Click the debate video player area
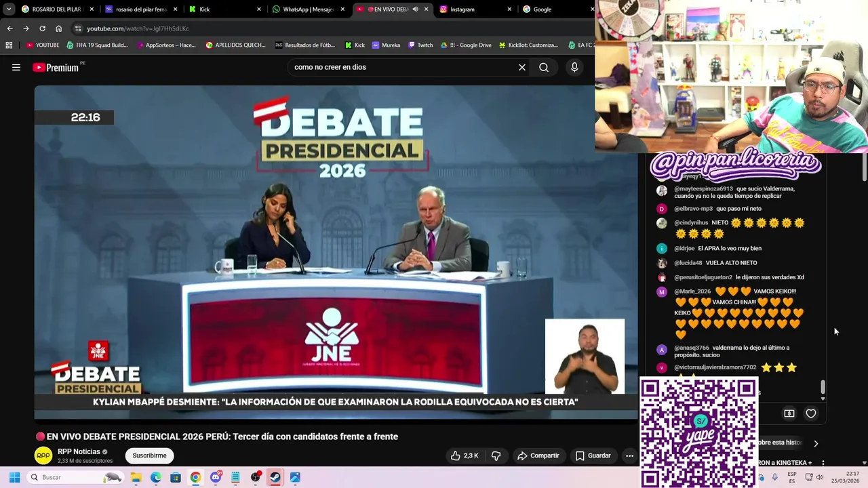This screenshot has height=488, width=868. pyautogui.click(x=336, y=251)
